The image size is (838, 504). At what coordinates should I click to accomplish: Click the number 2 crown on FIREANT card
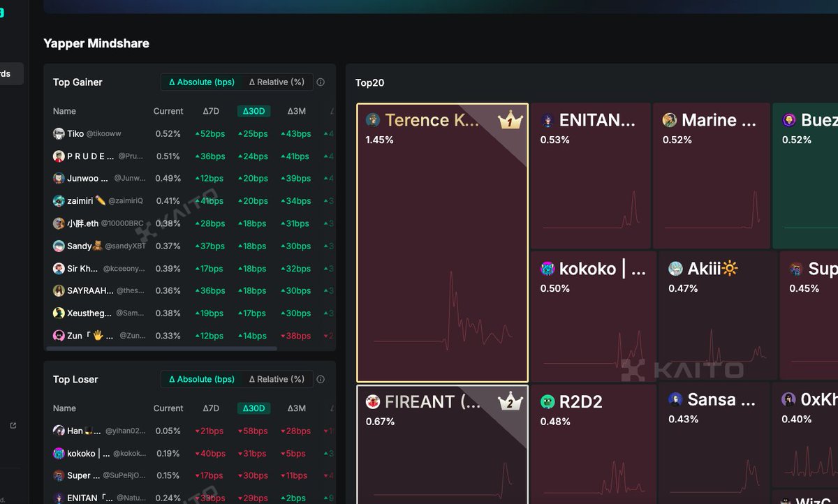coord(510,402)
